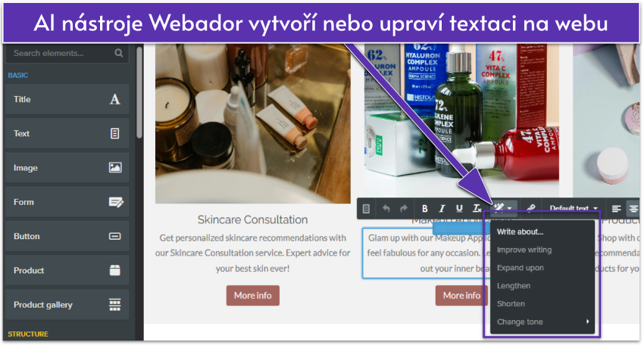The width and height of the screenshot is (644, 345).
Task: Add a Title element from sidebar
Action: pyautogui.click(x=67, y=99)
